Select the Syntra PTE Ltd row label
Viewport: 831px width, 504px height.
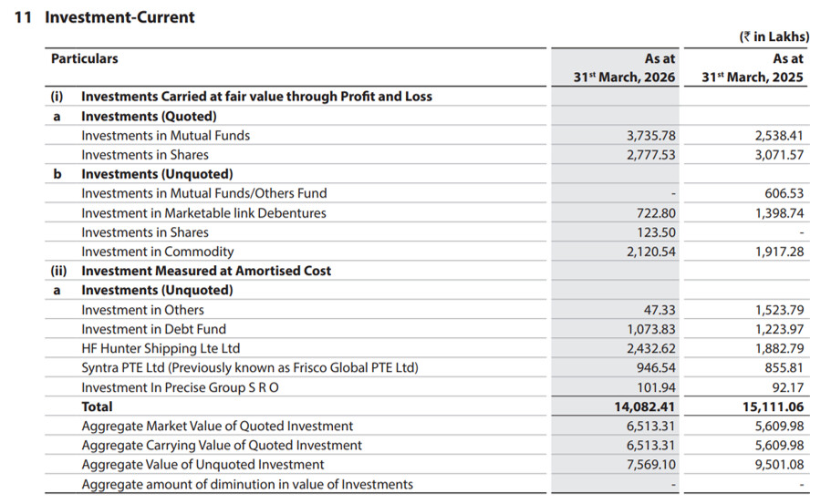[250, 368]
